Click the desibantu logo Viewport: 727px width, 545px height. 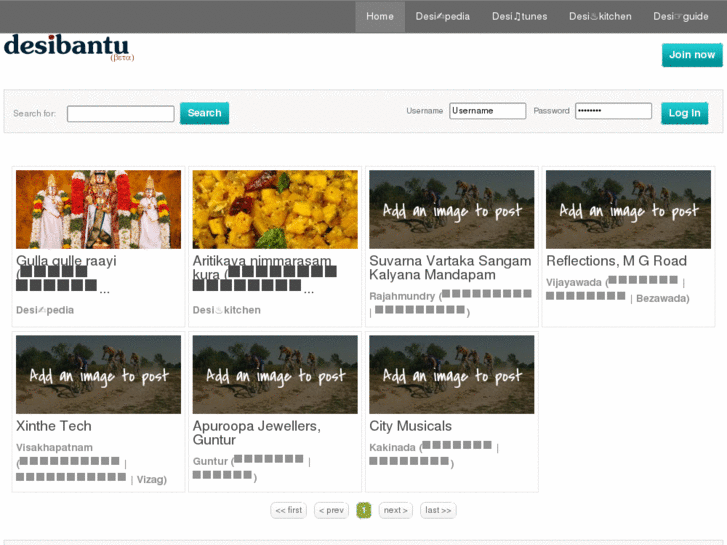[67, 47]
